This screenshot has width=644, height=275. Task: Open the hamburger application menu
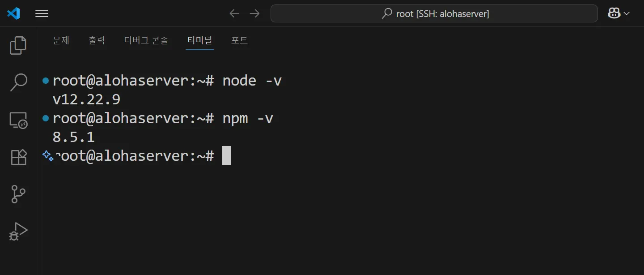click(42, 13)
